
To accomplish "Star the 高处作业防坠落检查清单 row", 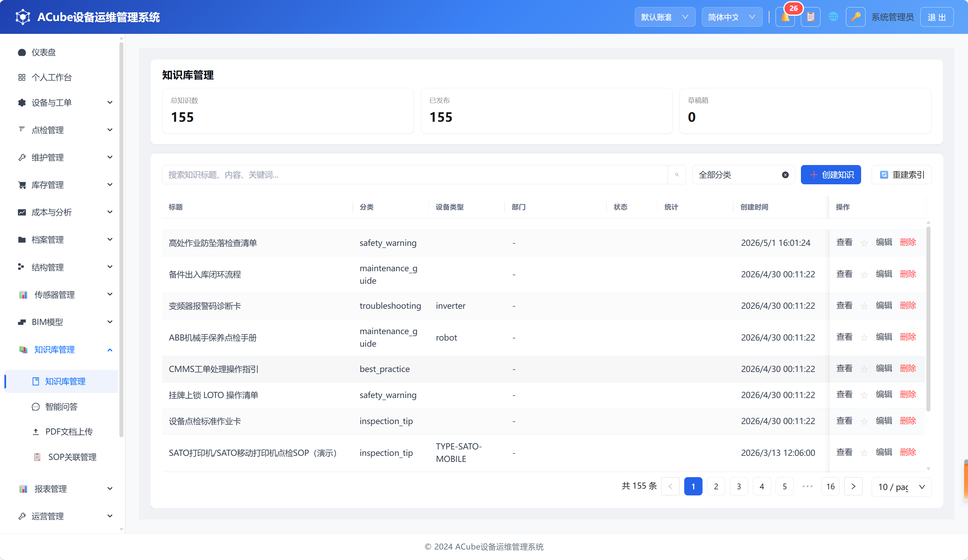I will point(864,243).
